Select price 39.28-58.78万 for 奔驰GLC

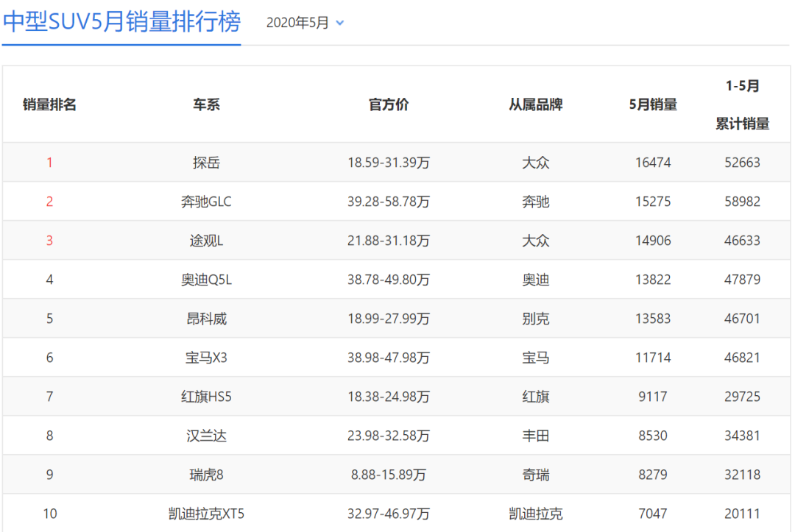389,202
